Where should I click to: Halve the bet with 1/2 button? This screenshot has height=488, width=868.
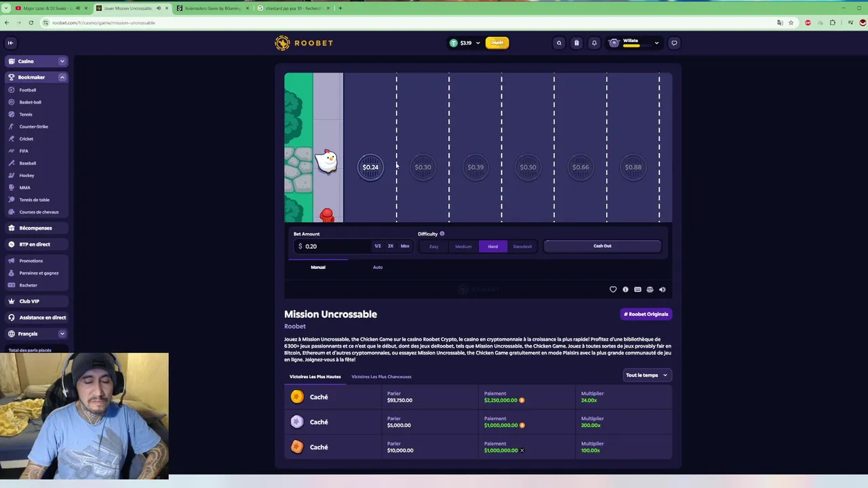coord(378,246)
